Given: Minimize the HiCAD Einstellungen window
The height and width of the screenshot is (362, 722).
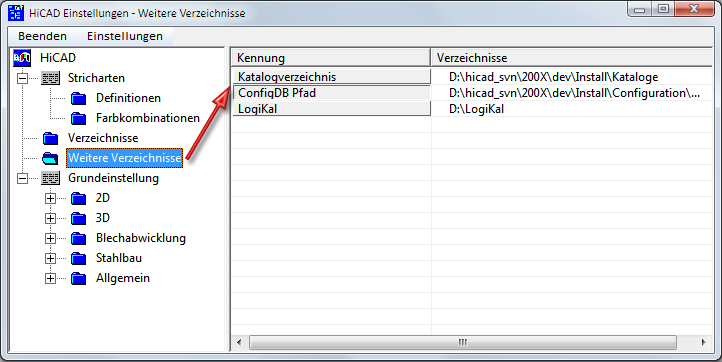Looking at the screenshot, I should pos(641,9).
